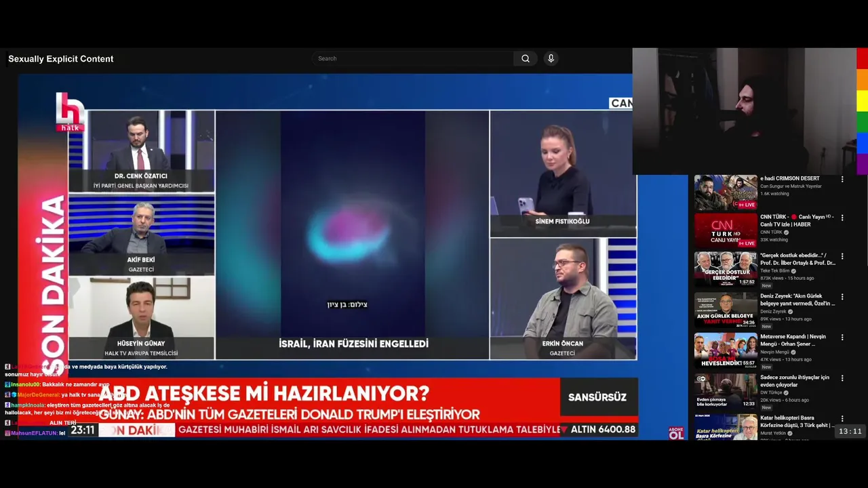868x488 pixels.
Task: Visit the Teke Tek Bilim channel
Action: tap(775, 271)
